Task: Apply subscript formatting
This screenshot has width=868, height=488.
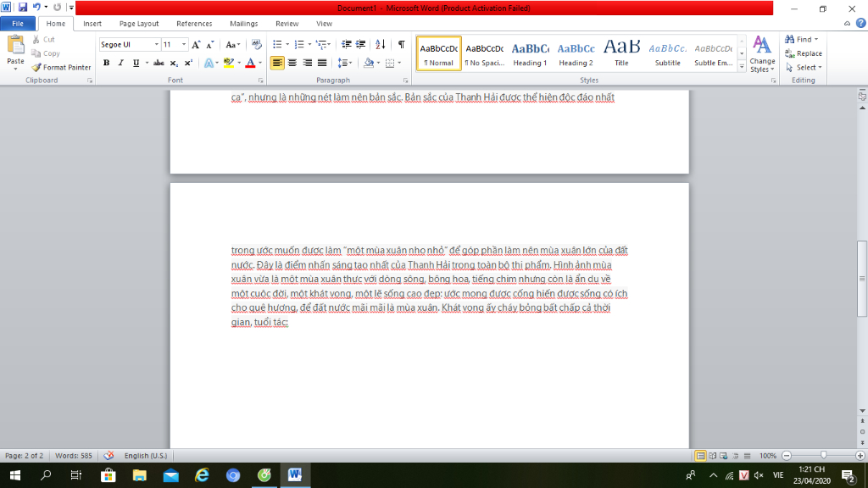Action: [x=174, y=63]
